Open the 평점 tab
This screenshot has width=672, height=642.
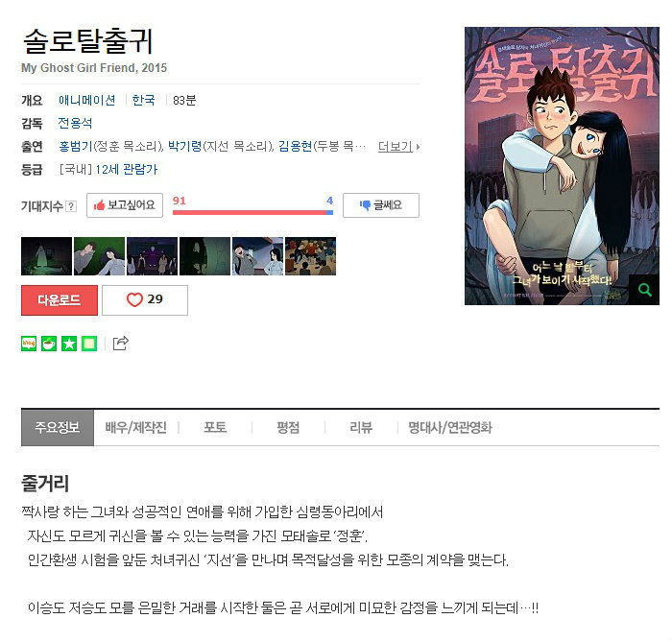(288, 427)
